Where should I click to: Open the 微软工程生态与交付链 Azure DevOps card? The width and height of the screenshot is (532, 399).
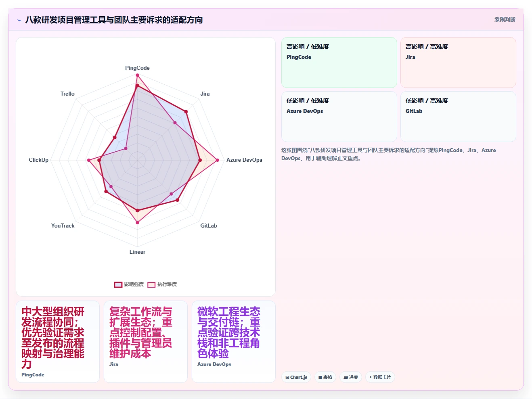[234, 342]
